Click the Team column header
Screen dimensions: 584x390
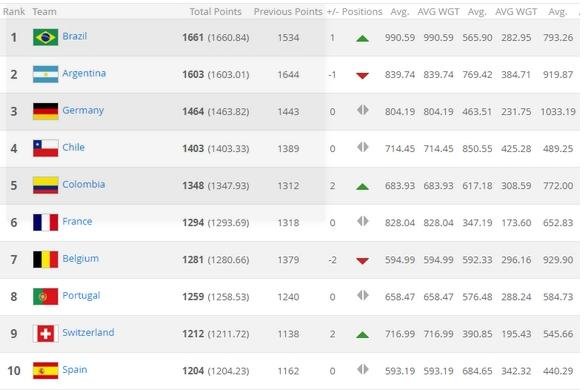pyautogui.click(x=44, y=12)
